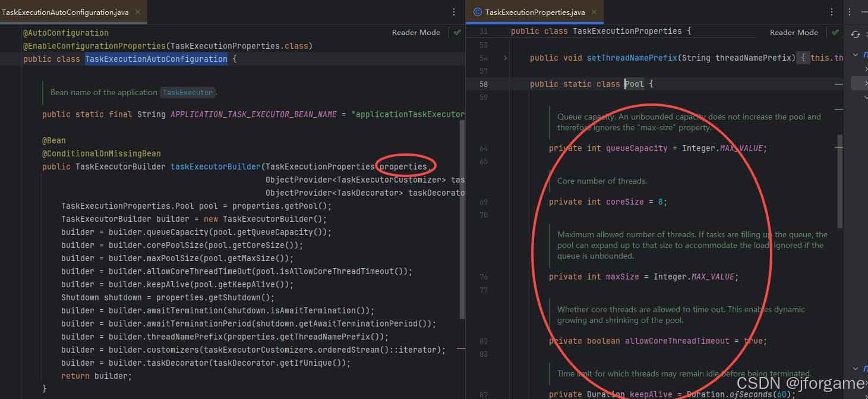
Task: Click right editor vertical scrollbar thumb
Action: 839,181
